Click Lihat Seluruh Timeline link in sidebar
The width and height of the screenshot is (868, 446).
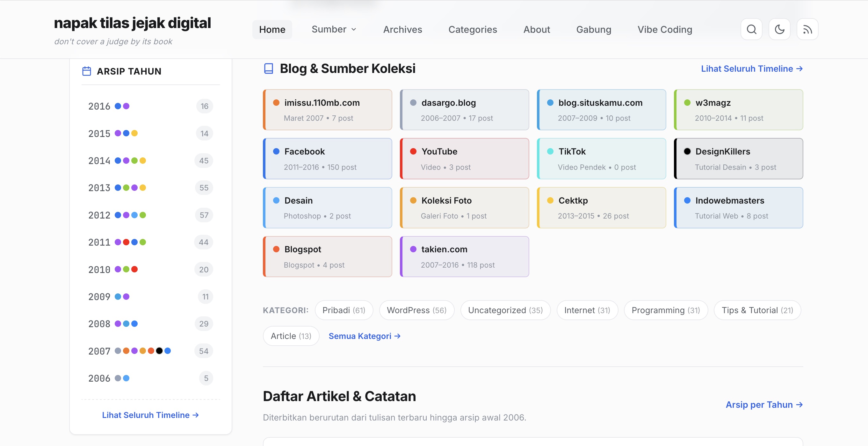pos(151,415)
